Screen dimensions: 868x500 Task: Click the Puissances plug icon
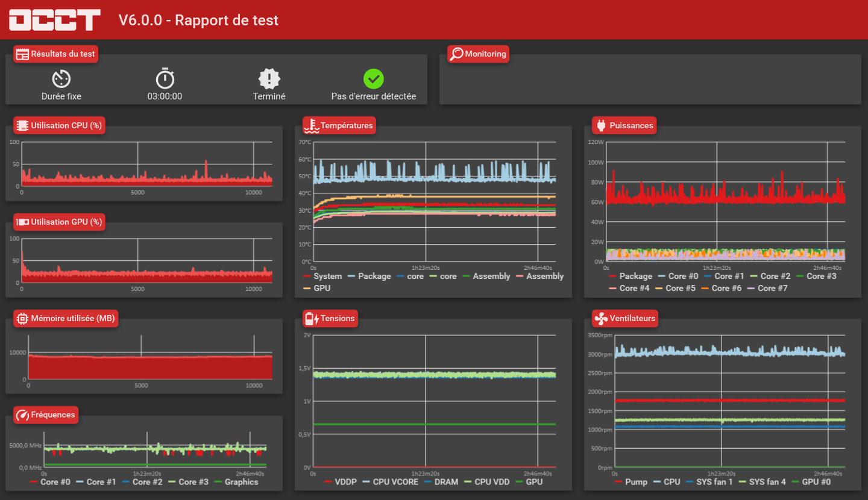pos(601,125)
